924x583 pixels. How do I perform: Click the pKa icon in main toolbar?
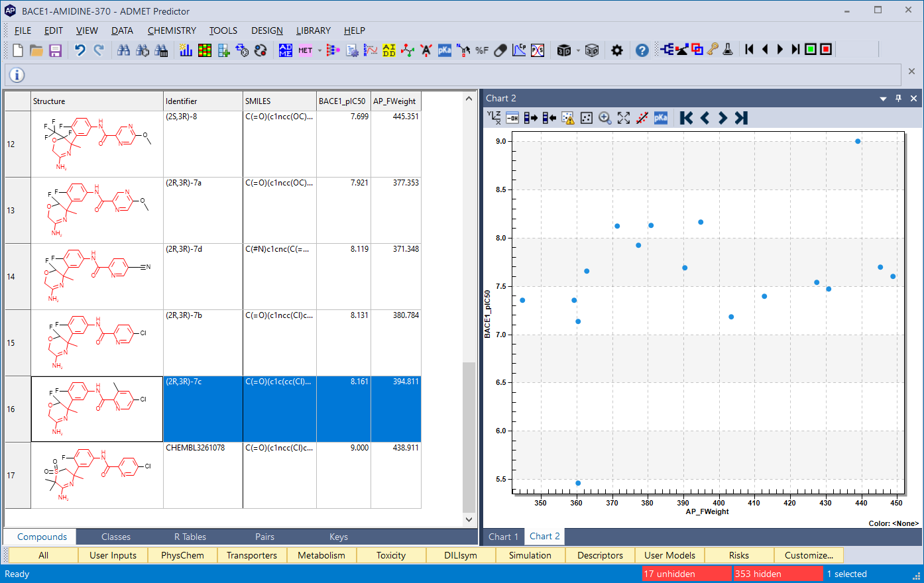pyautogui.click(x=445, y=50)
